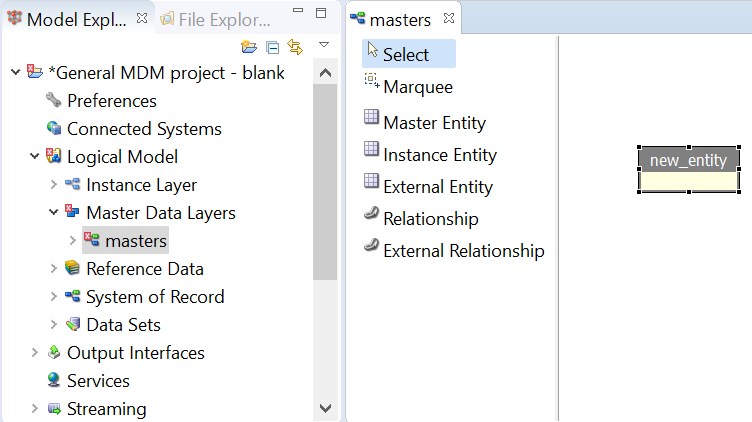Select the Marquee selection tool
Image resolution: width=752 pixels, height=422 pixels.
pyautogui.click(x=417, y=87)
